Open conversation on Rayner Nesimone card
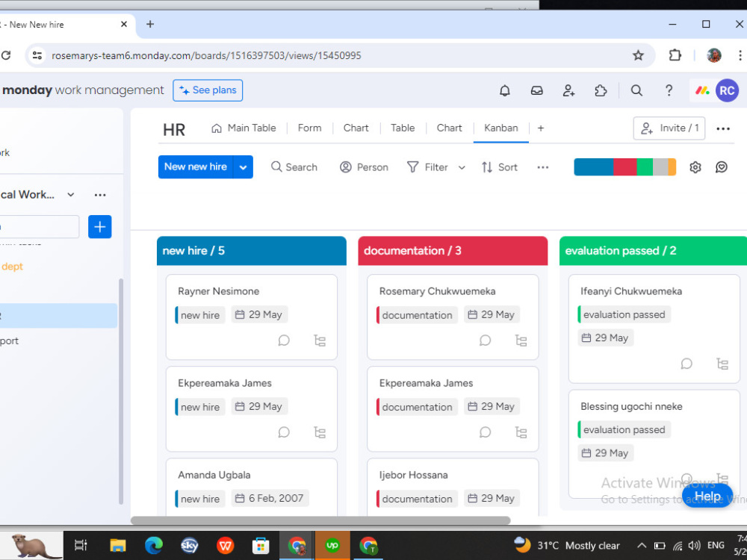This screenshot has height=560, width=747. [x=284, y=340]
